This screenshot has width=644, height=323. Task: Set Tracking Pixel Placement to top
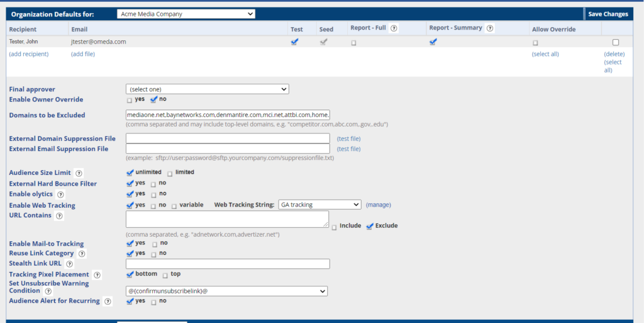[165, 275]
